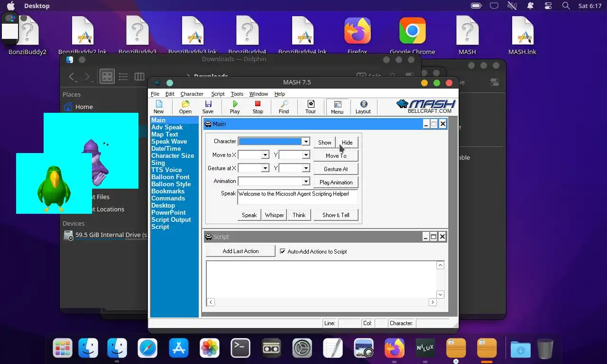Open the Character menu
Viewport: 607px width, 364px height.
pyautogui.click(x=192, y=94)
